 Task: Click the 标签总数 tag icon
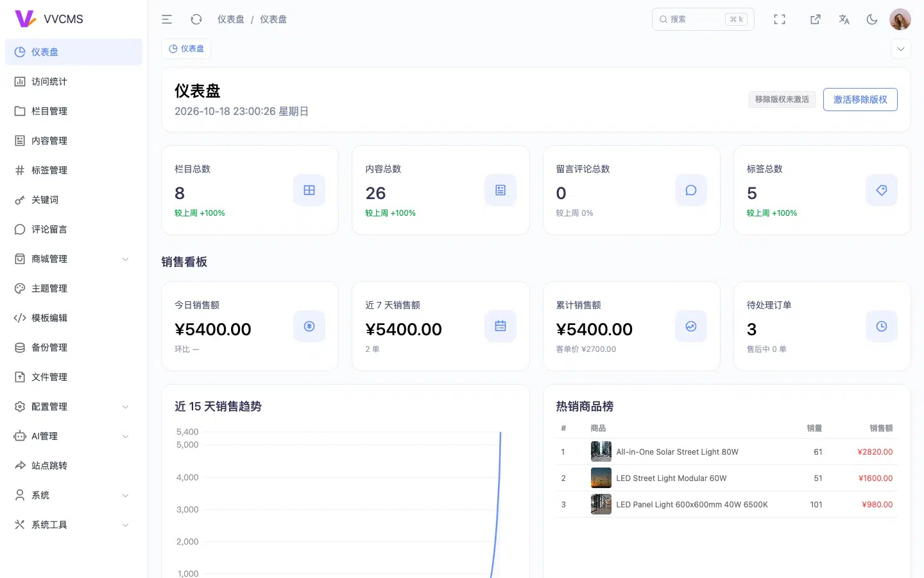point(882,190)
